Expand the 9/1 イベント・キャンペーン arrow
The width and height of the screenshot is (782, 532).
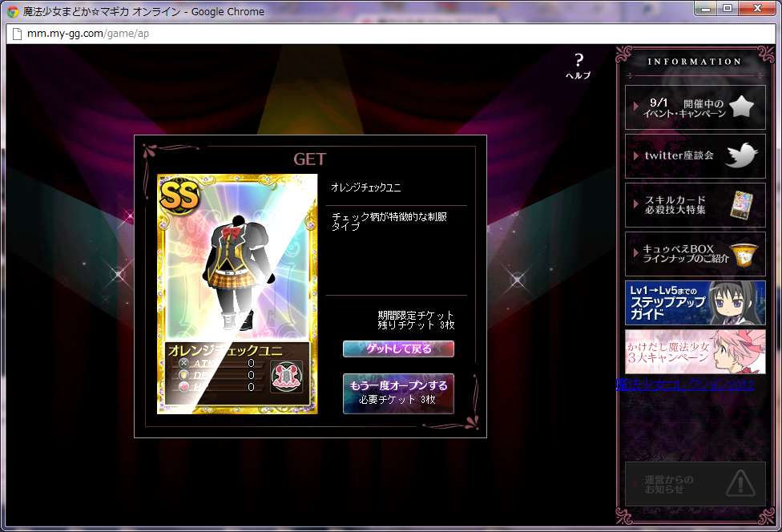(636, 107)
